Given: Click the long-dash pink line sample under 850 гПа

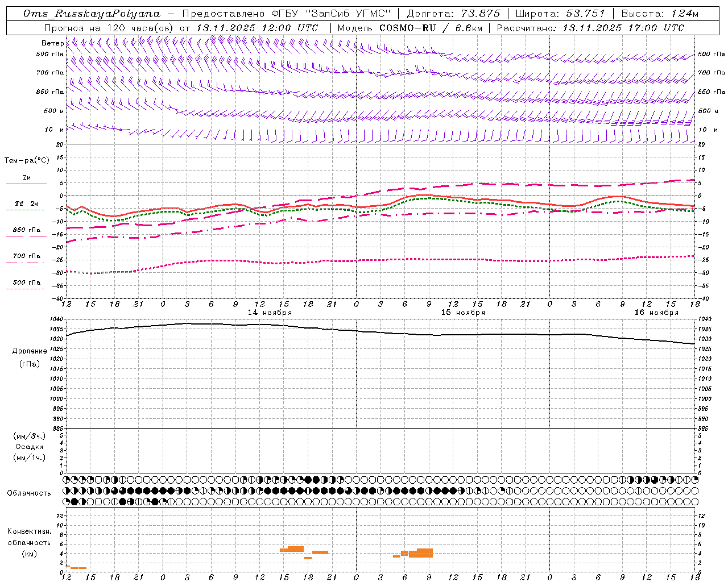Looking at the screenshot, I should [x=26, y=236].
